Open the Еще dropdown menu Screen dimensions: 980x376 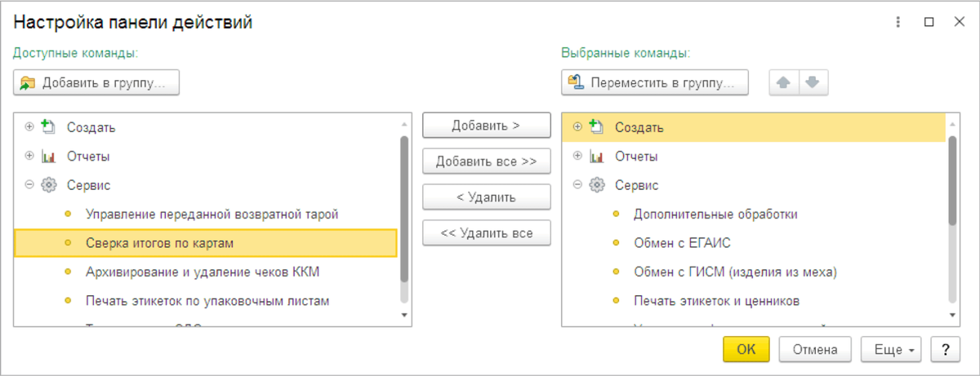(x=893, y=349)
